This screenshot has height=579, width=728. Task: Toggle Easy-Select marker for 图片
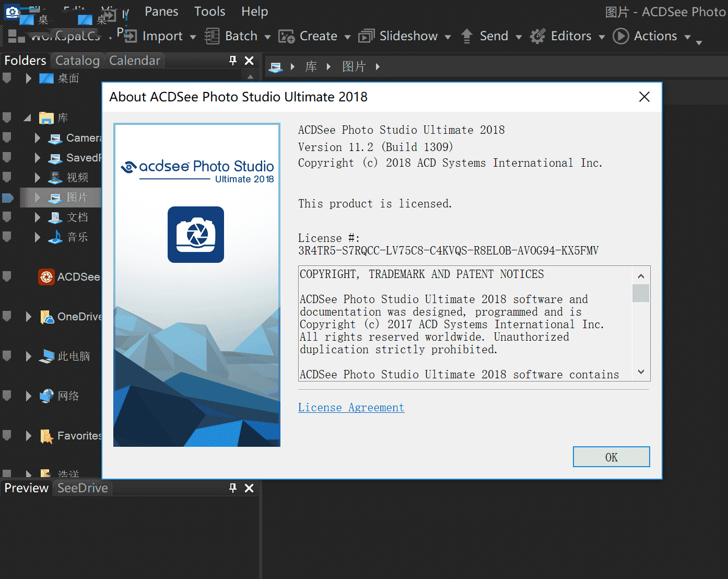point(7,198)
